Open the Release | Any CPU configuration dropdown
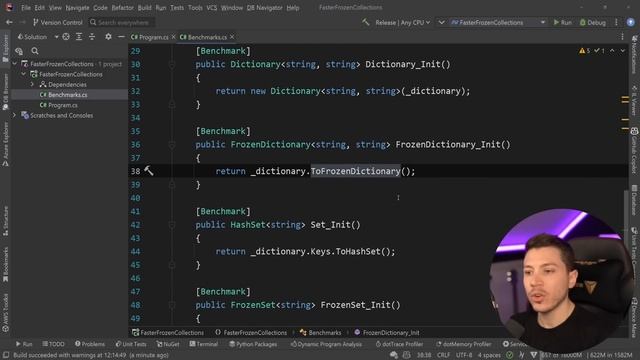This screenshot has height=360, width=640. coord(402,22)
